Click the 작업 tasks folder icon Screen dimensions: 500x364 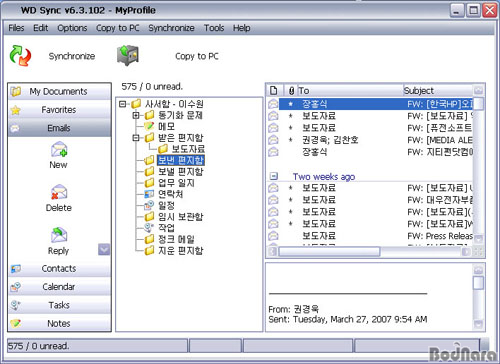point(149,228)
